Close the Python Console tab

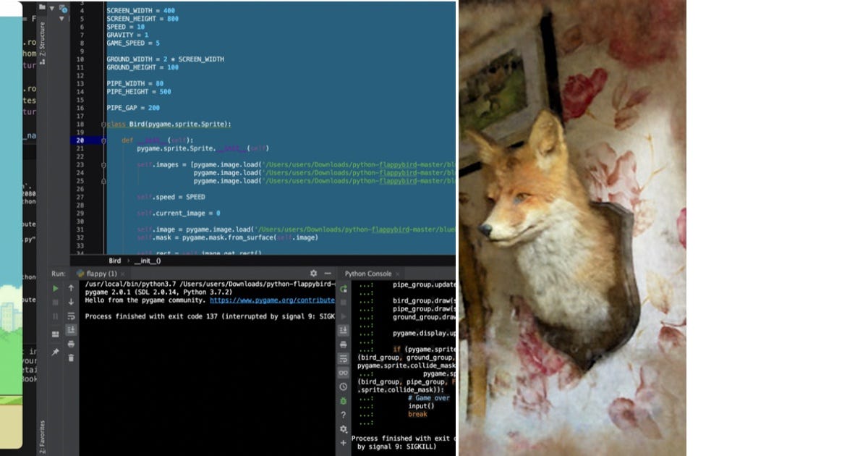click(398, 274)
